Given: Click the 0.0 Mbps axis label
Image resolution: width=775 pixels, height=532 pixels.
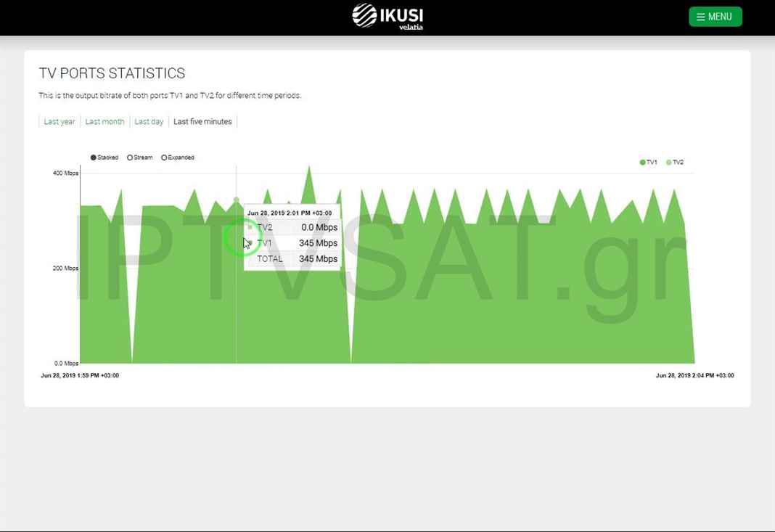Looking at the screenshot, I should [66, 364].
